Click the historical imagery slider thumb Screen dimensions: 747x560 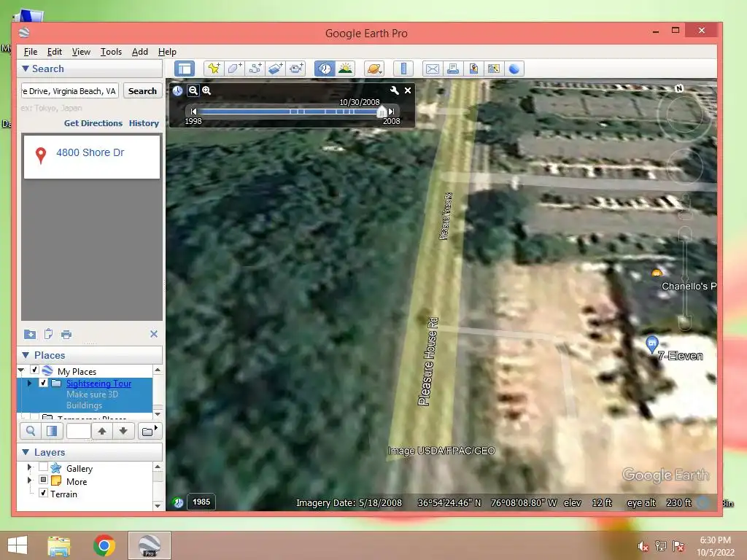coord(382,112)
